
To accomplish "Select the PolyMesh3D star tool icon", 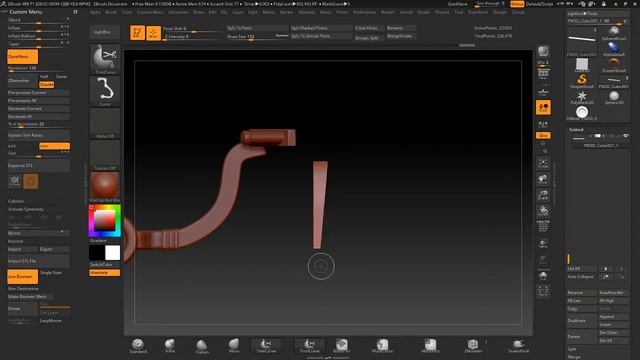I will pyautogui.click(x=582, y=97).
